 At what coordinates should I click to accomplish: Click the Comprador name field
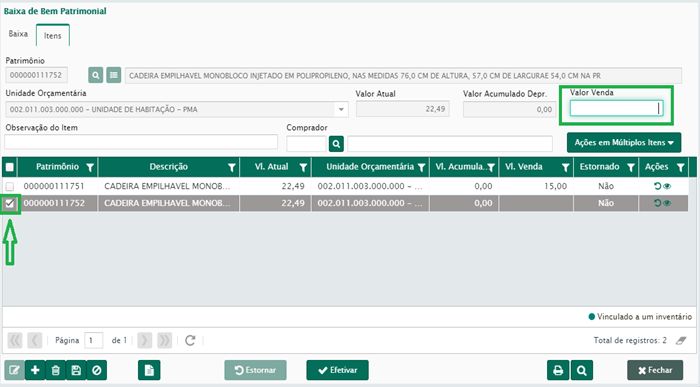coord(450,144)
